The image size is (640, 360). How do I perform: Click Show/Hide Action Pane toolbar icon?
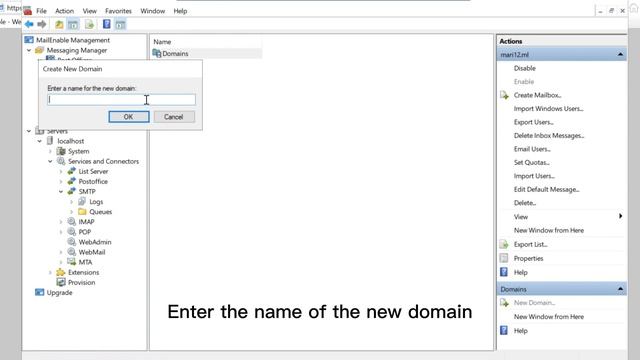[120, 24]
